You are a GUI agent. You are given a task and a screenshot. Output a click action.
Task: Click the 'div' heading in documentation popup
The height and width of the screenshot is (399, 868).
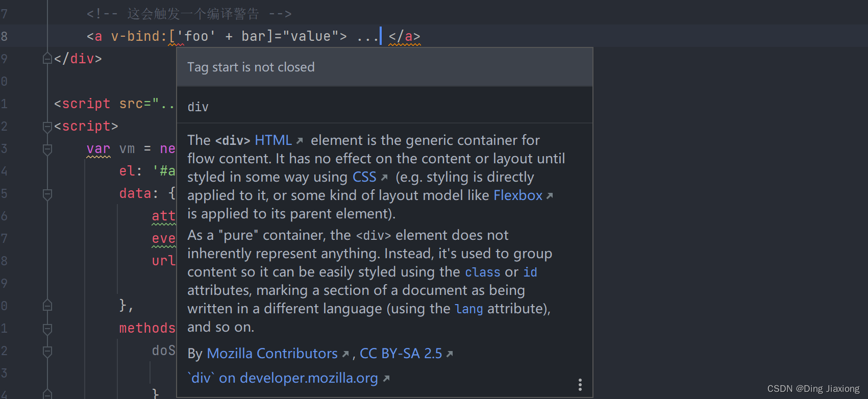point(198,107)
